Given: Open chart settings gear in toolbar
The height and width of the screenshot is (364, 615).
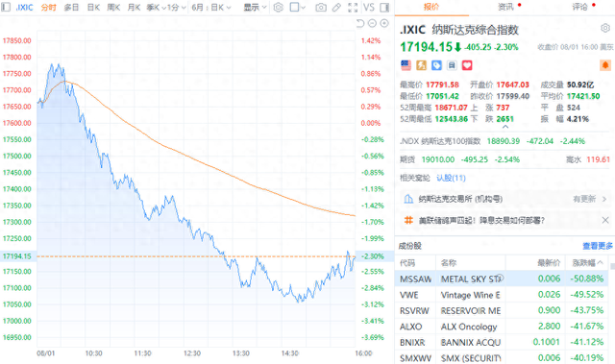Looking at the screenshot, I should pyautogui.click(x=278, y=7).
